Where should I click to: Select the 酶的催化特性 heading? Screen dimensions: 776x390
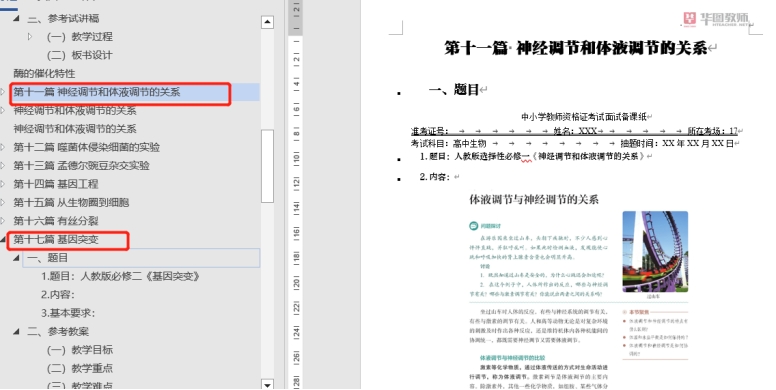click(x=44, y=74)
